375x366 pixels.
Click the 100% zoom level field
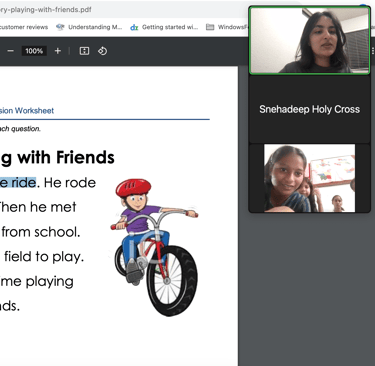(34, 51)
